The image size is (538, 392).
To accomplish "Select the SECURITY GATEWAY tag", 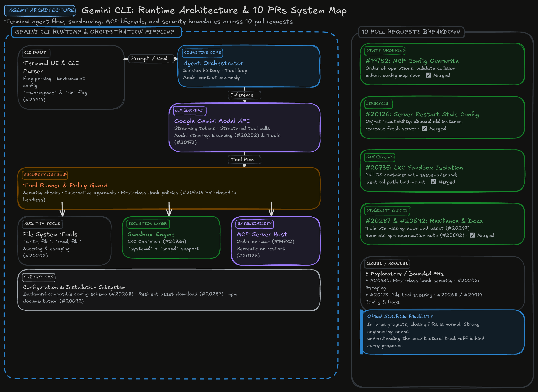I will (x=45, y=175).
